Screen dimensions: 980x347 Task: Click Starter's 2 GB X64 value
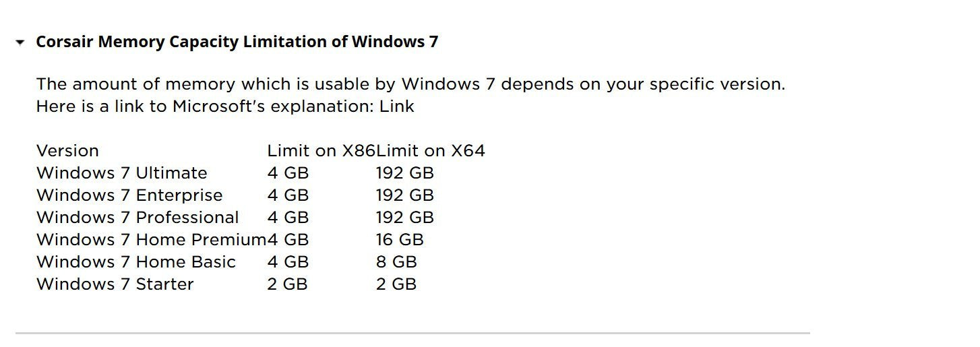coord(396,284)
